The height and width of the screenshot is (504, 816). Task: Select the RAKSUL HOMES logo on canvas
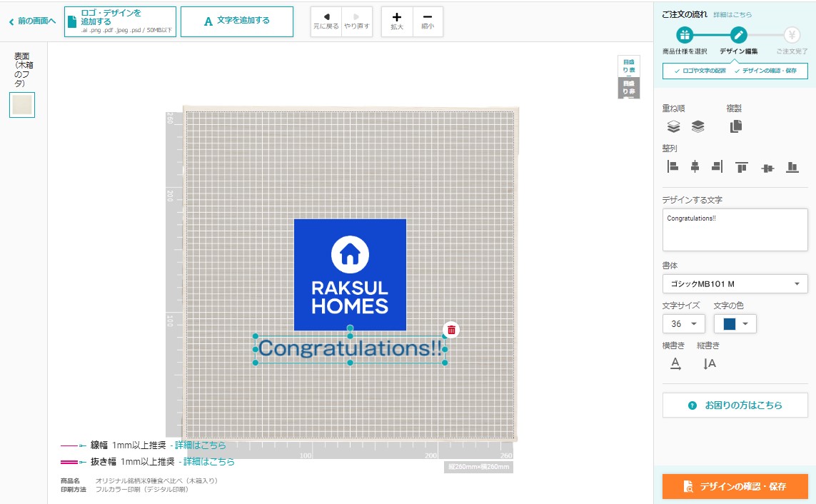click(x=350, y=275)
